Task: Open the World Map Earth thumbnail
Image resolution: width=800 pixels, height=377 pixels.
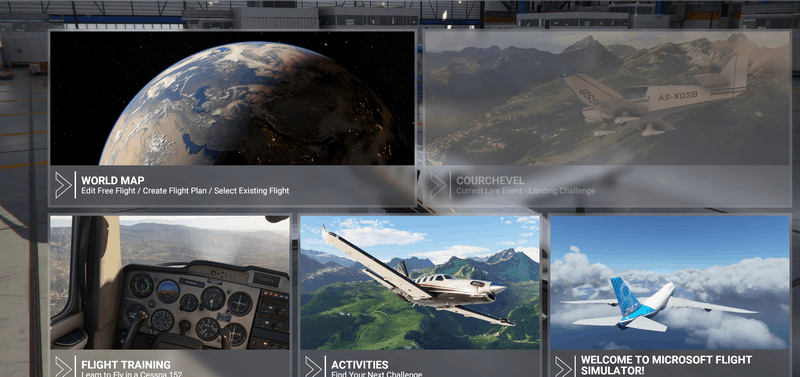Action: 233,98
